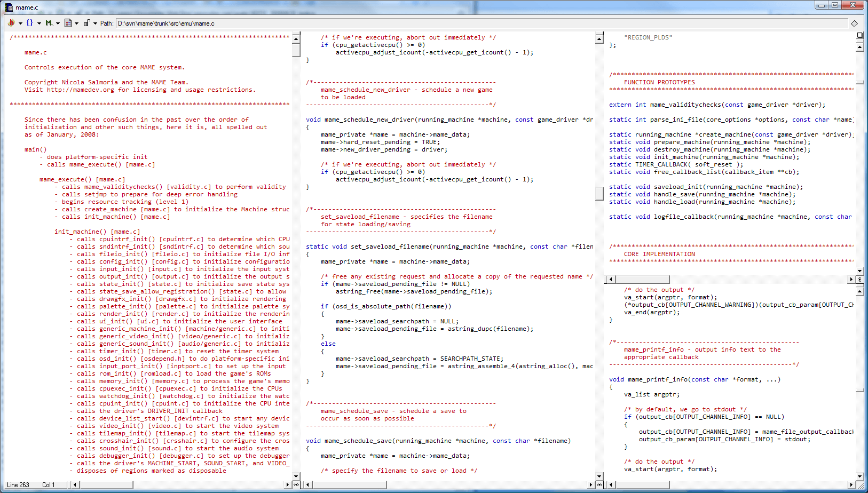Image resolution: width=868 pixels, height=493 pixels.
Task: Open dropdown arrow beside .h icon
Action: [x=20, y=23]
